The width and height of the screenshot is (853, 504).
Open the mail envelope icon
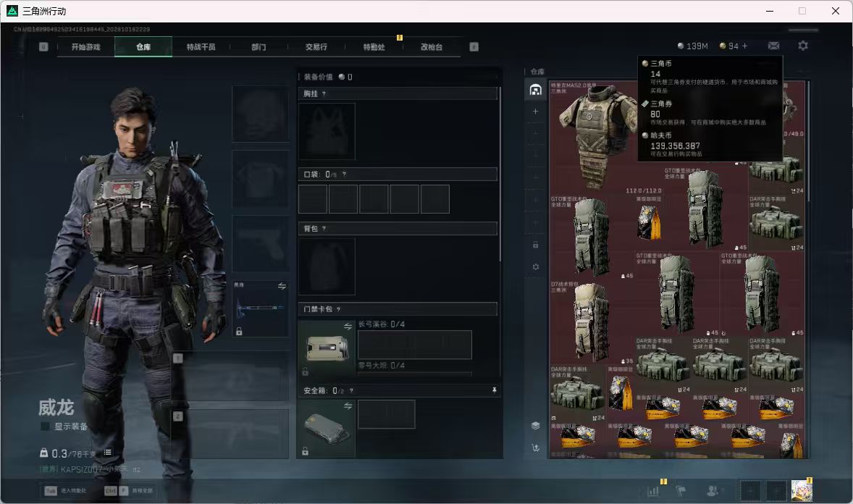[773, 46]
